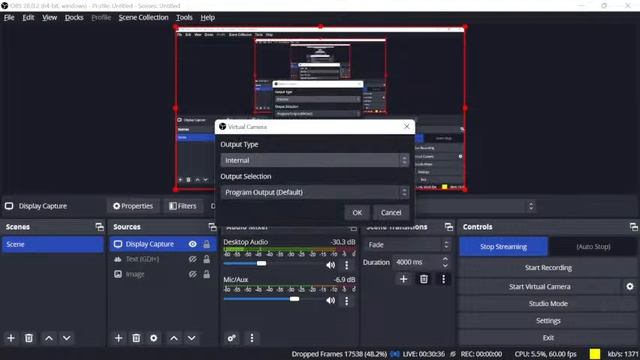Toggle lock on Text (GDI+) source
This screenshot has height=360, width=640.
pyautogui.click(x=207, y=259)
